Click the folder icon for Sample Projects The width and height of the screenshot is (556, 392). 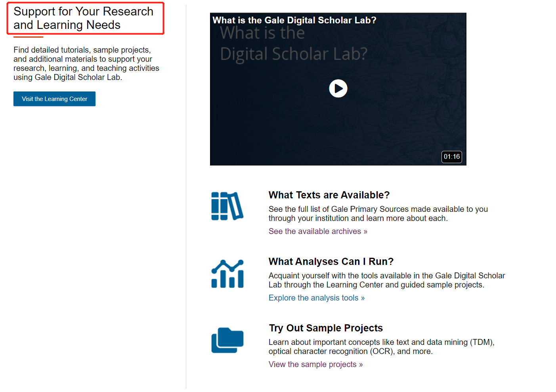click(227, 340)
